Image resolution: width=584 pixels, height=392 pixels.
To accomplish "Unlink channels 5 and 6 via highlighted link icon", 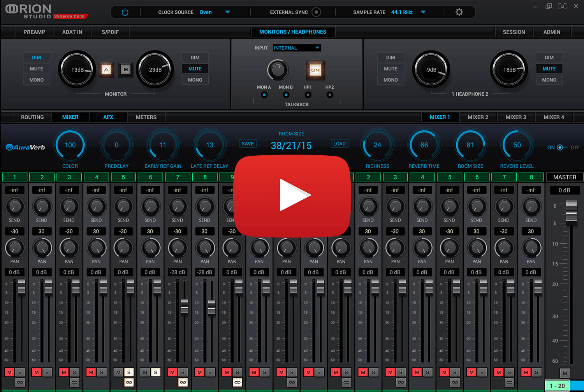I will (129, 383).
